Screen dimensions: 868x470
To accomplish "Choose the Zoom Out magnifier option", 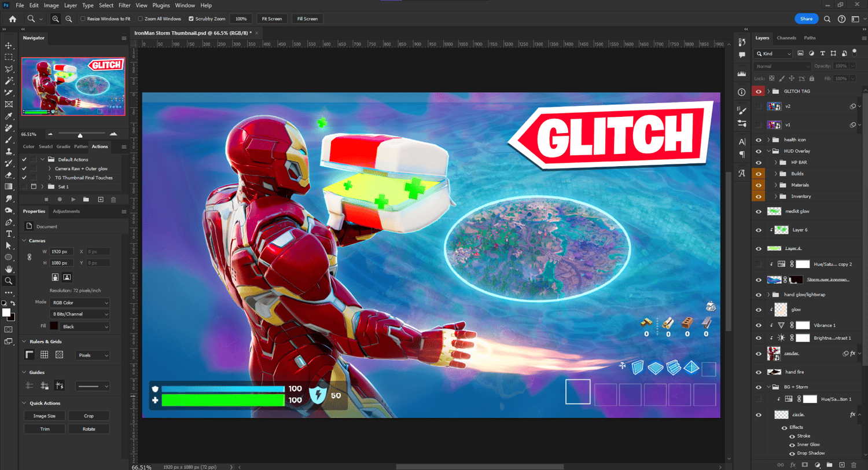I will [x=69, y=19].
